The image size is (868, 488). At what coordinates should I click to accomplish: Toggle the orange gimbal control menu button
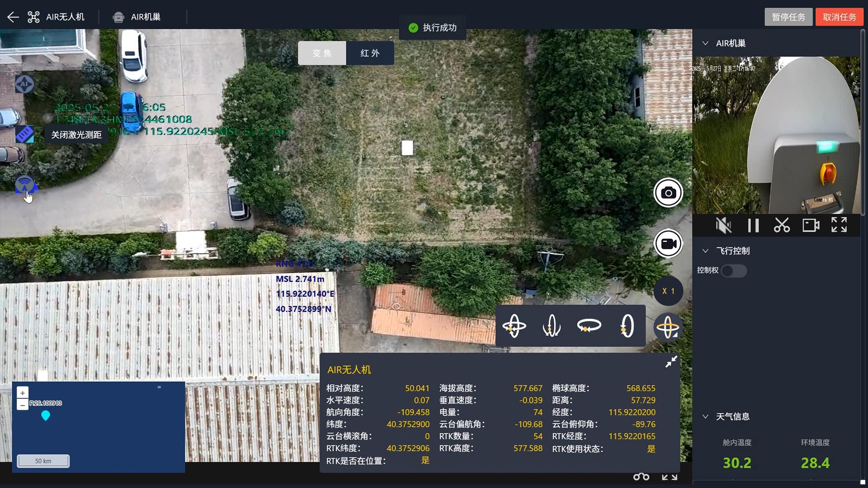click(668, 328)
